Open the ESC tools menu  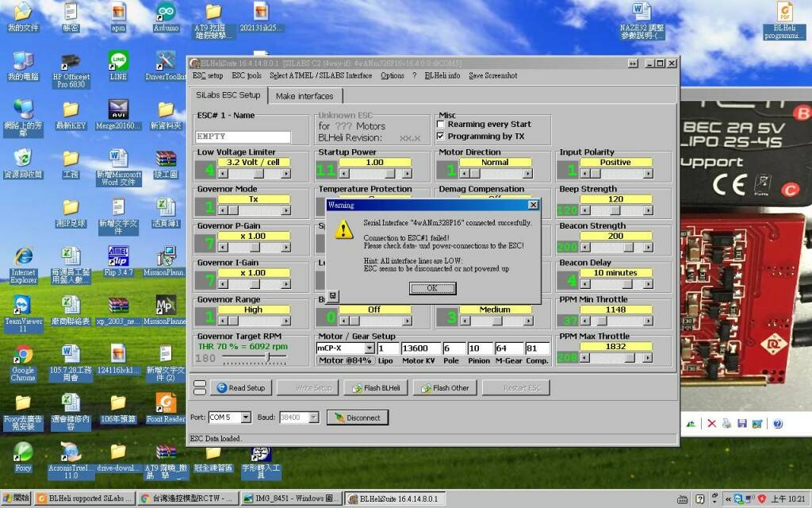click(x=247, y=75)
